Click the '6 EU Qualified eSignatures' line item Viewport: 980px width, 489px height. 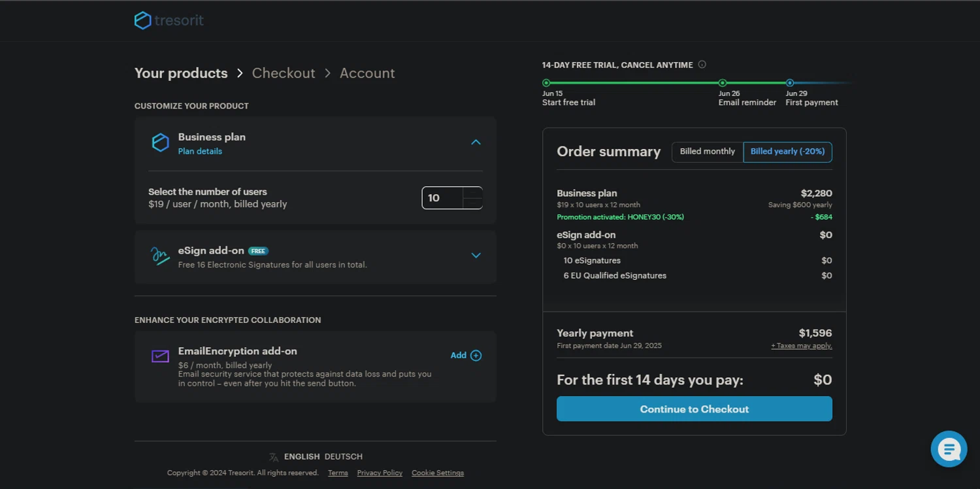pyautogui.click(x=615, y=276)
